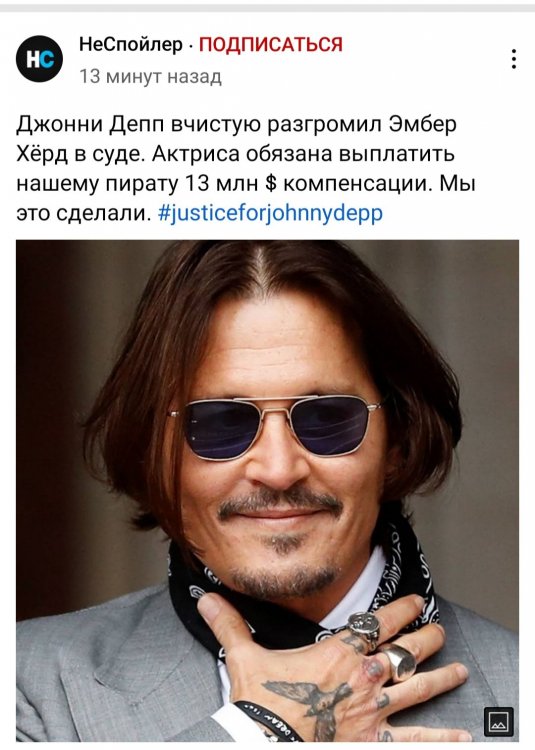Click the "13 минут назад" timestamp
Viewport: 535px width, 750px height.
150,76
